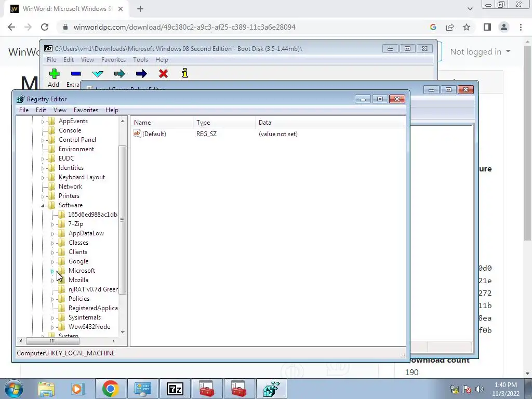Open Registry Editor File menu
This screenshot has width=532, height=399.
tap(24, 110)
